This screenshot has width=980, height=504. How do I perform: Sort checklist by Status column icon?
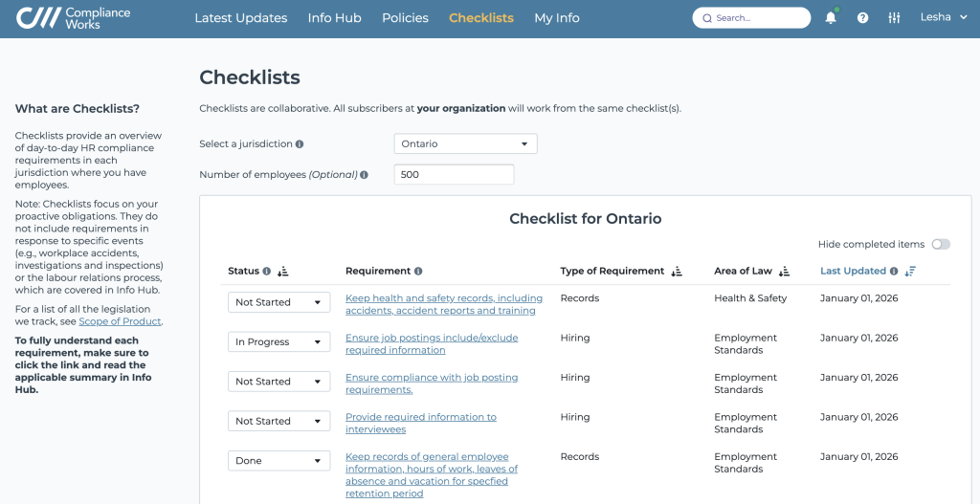point(282,272)
